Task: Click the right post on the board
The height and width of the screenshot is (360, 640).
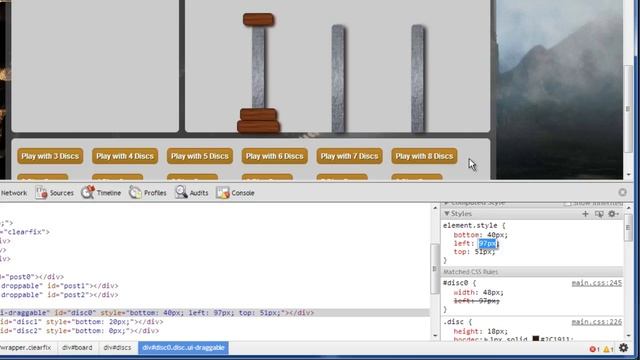Action: coord(418,78)
